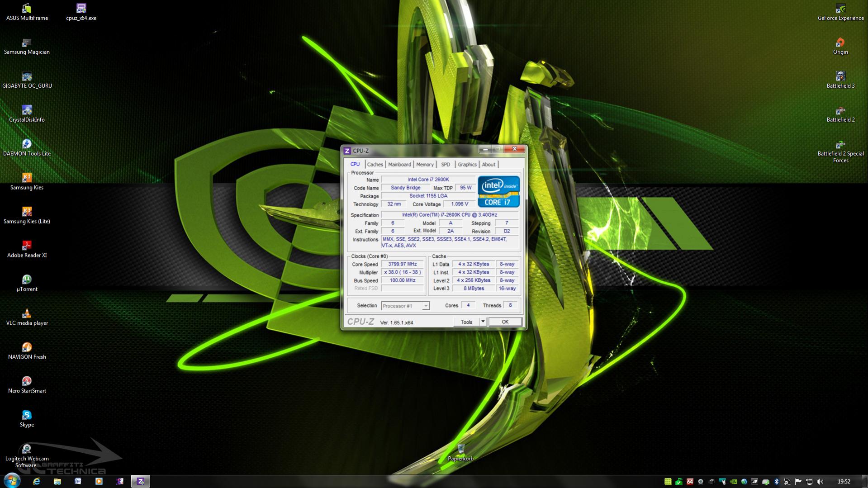Open Nero StartSmart desktop icon
This screenshot has height=488, width=868.
27,386
